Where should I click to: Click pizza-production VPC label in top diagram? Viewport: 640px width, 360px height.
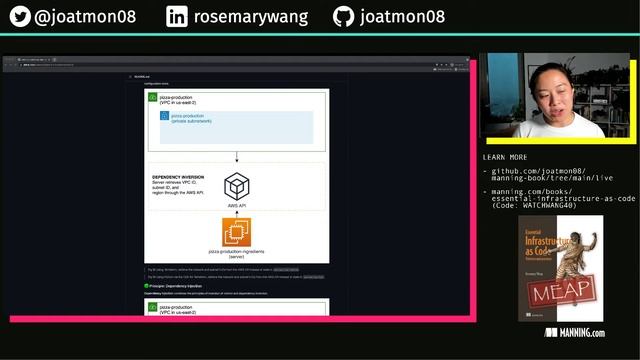tap(178, 100)
